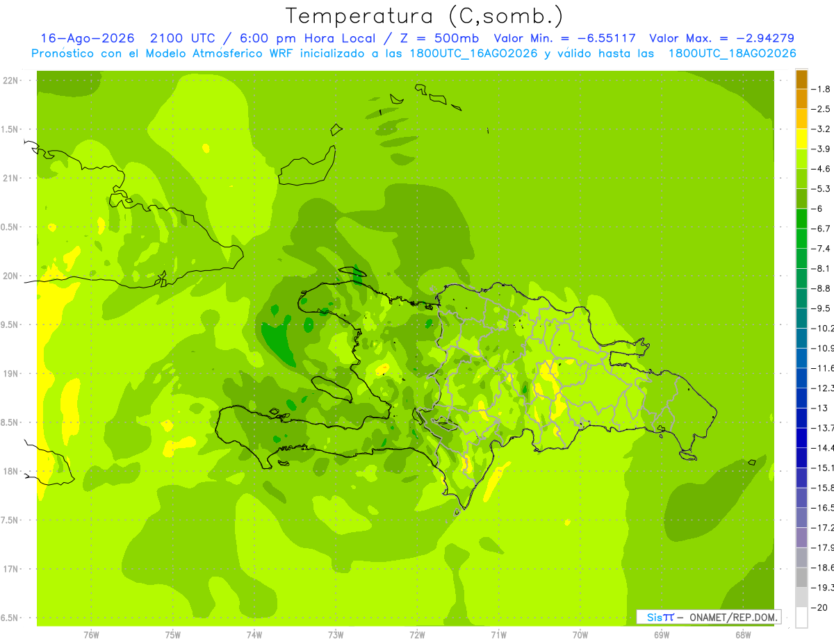Click the "22N" latitude label

point(11,81)
